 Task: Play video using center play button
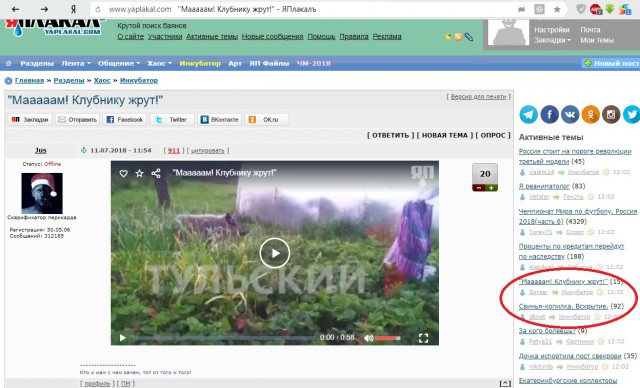click(x=275, y=253)
